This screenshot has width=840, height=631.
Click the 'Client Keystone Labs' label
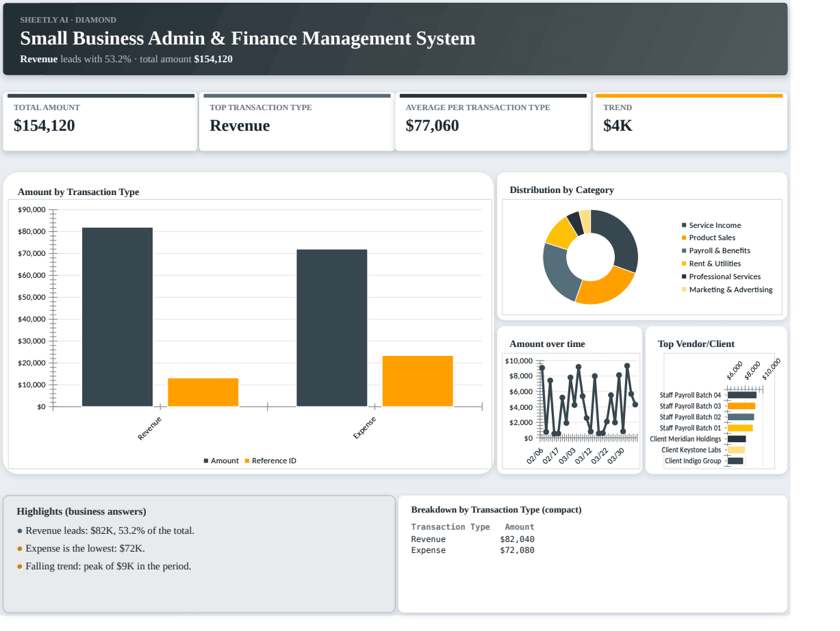pyautogui.click(x=691, y=450)
